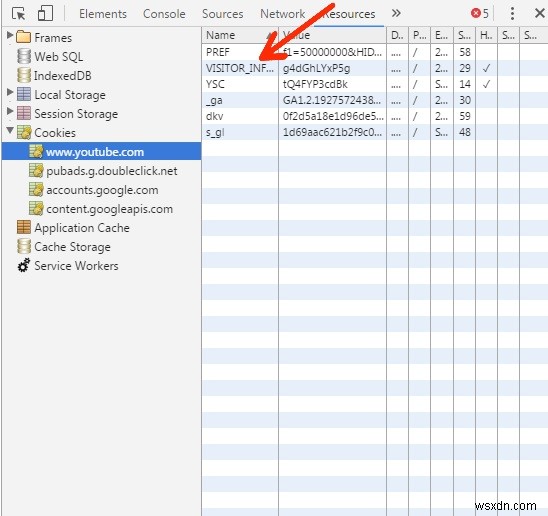Switch to the Elements tab
Image resolution: width=548 pixels, height=516 pixels.
pos(103,14)
